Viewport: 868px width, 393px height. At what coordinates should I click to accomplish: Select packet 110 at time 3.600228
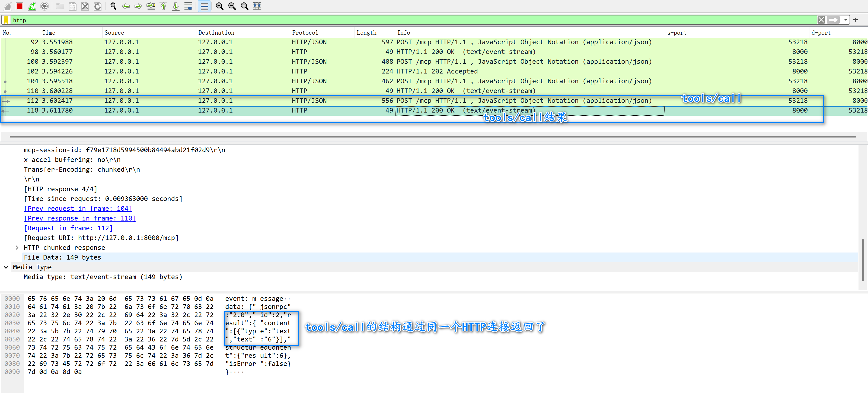pos(434,91)
